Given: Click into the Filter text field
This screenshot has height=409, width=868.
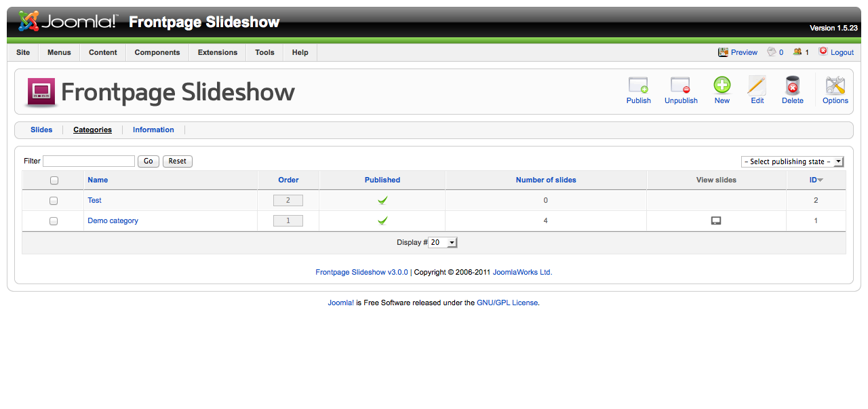Looking at the screenshot, I should 89,161.
